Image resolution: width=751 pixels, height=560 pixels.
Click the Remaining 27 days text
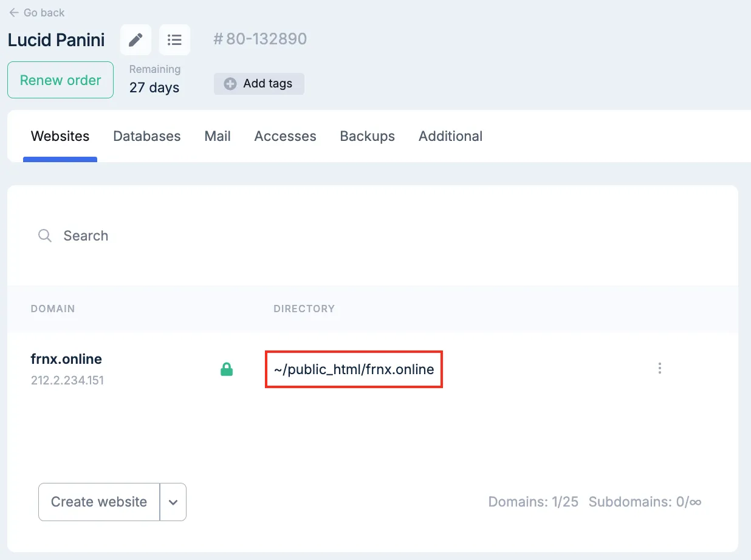click(154, 80)
